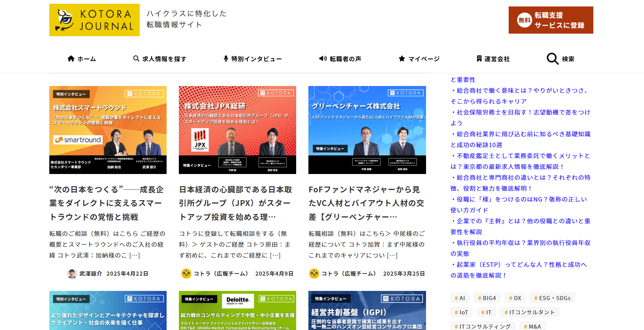644x330 pixels.
Task: Click the magnifier icon beside 求人情報を探す
Action: pos(136,58)
